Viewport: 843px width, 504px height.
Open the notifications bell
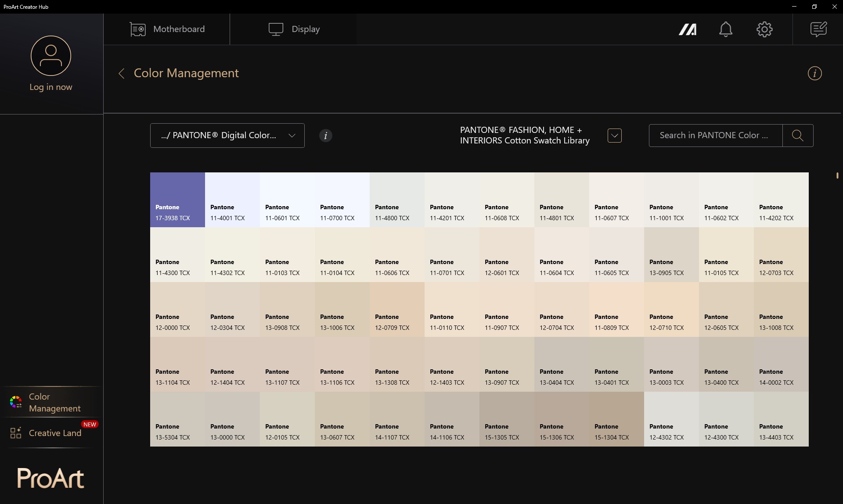(x=725, y=29)
